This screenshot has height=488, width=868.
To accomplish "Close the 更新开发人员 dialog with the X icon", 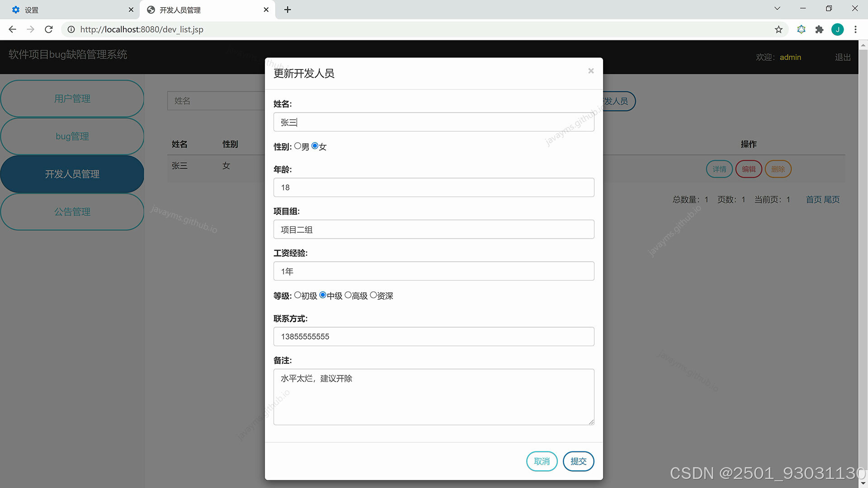I will [591, 71].
